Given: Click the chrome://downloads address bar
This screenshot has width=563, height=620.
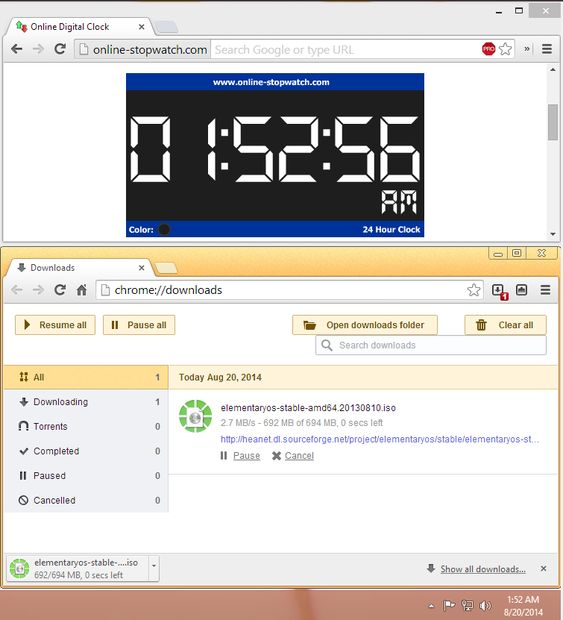Looking at the screenshot, I should pos(289,290).
